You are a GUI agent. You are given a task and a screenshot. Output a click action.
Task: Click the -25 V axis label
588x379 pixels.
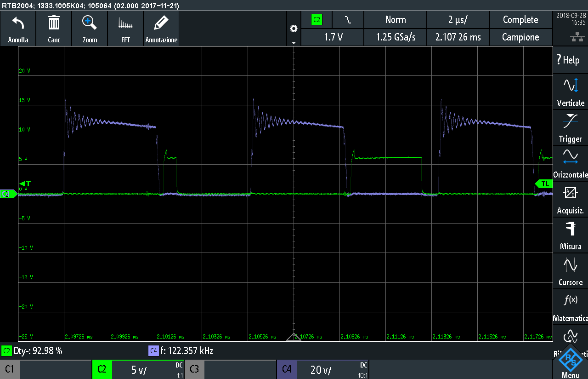tap(25, 337)
